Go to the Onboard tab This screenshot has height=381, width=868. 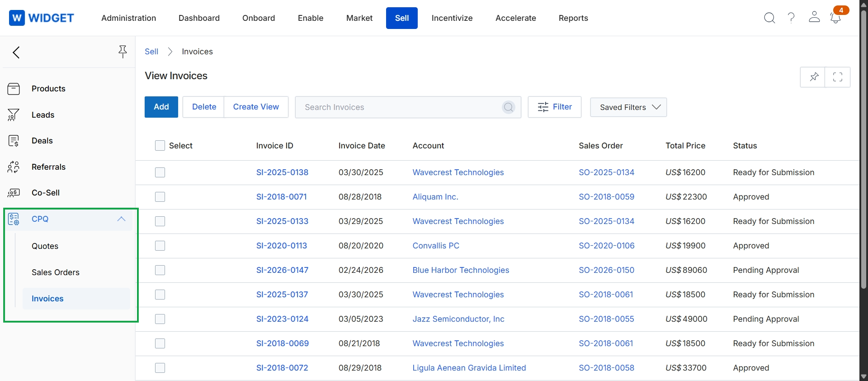(259, 18)
